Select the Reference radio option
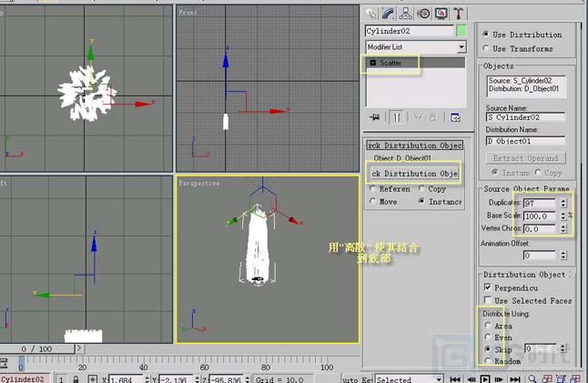The width and height of the screenshot is (588, 383). pyautogui.click(x=372, y=188)
